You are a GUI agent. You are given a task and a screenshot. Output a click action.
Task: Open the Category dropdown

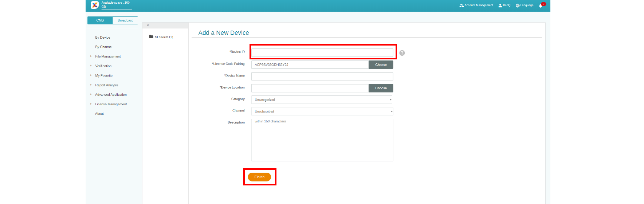pos(322,100)
